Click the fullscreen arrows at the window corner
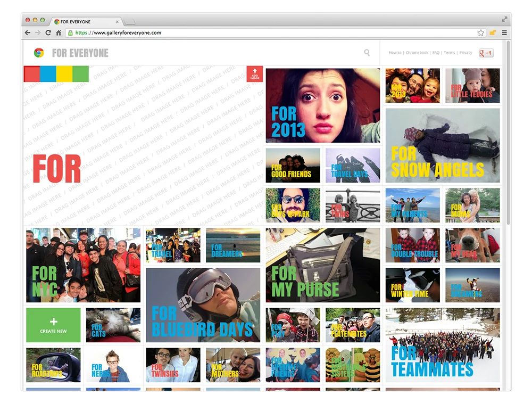 [504, 19]
